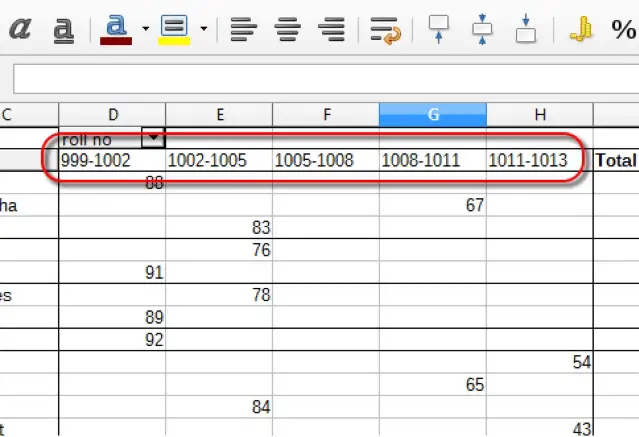Open the background color dropdown arrow

coord(204,29)
